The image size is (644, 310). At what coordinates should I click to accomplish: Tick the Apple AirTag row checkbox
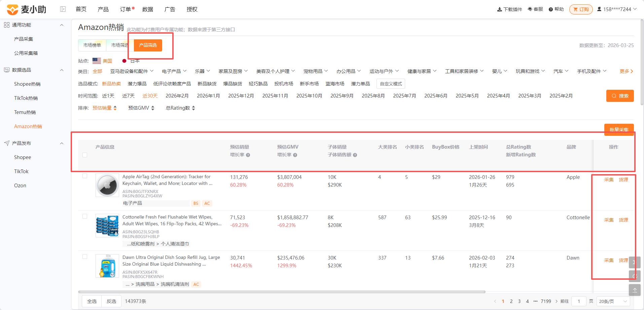tap(85, 176)
